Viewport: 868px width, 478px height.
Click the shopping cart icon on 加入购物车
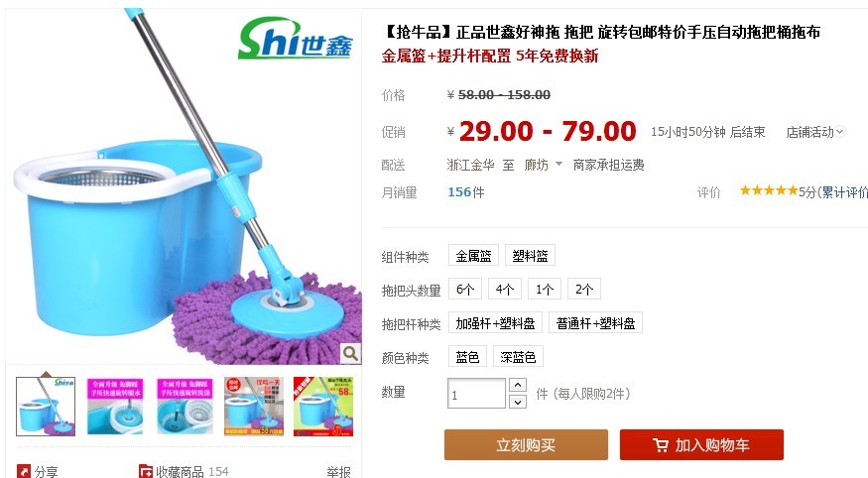pyautogui.click(x=661, y=445)
